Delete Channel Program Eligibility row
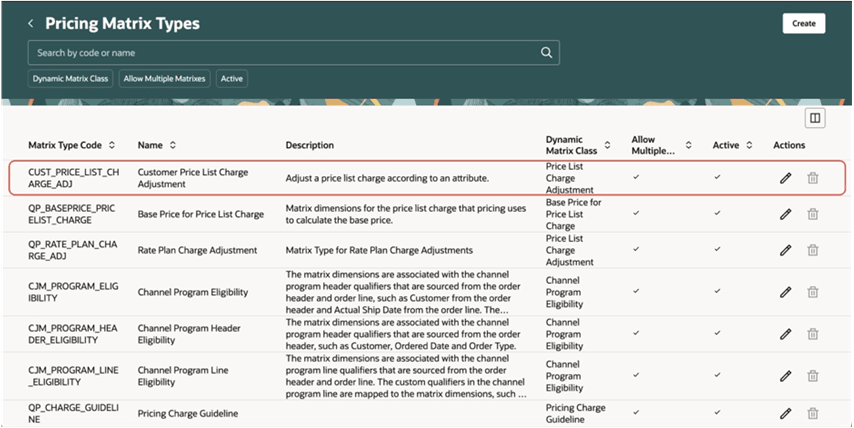 813,292
